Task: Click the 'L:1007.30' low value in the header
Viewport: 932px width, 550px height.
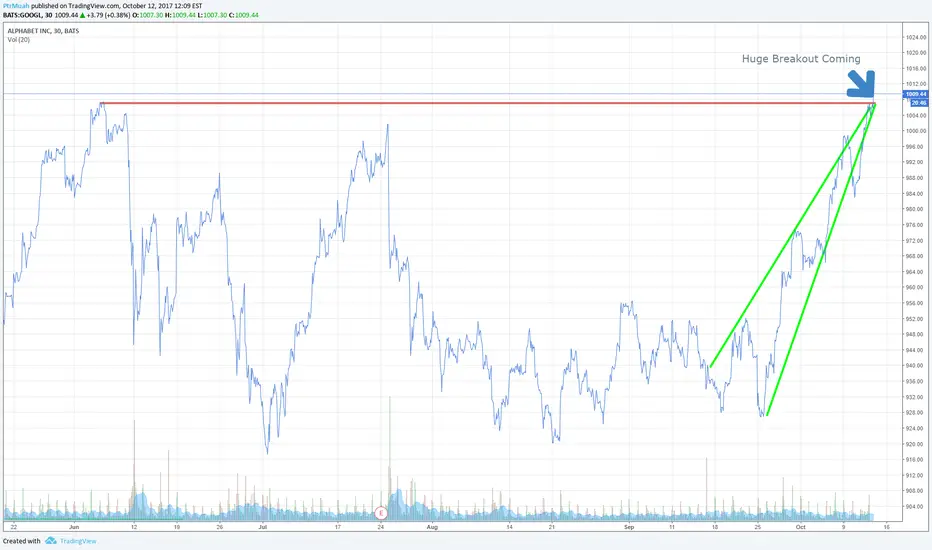Action: [x=212, y=15]
